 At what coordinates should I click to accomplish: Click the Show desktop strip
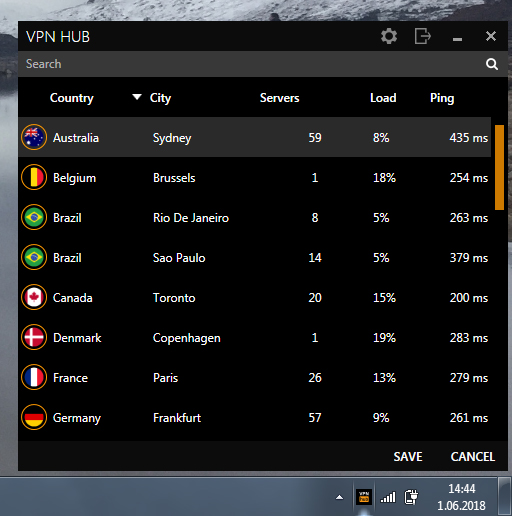pos(504,496)
